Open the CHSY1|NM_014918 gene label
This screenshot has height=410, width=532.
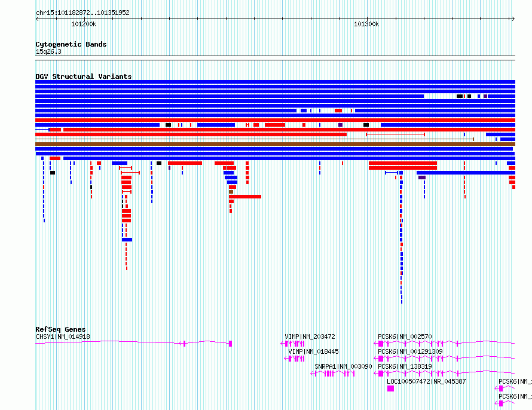[x=63, y=336]
